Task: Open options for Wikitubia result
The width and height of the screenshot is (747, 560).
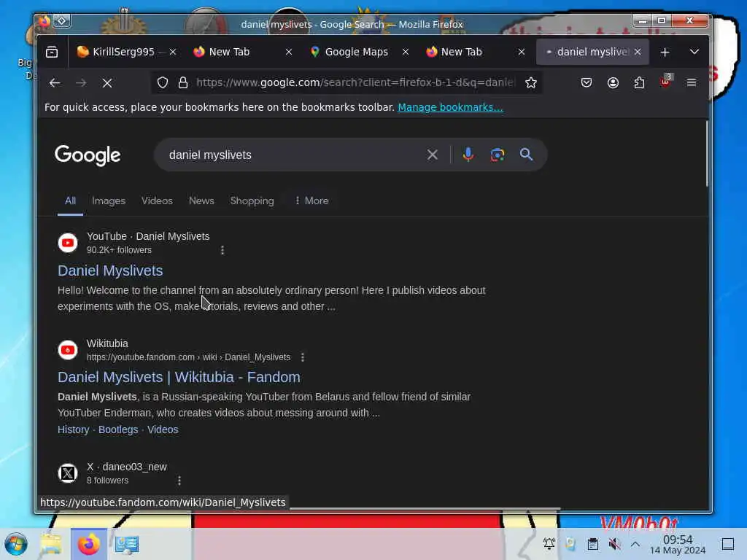Action: tap(303, 357)
